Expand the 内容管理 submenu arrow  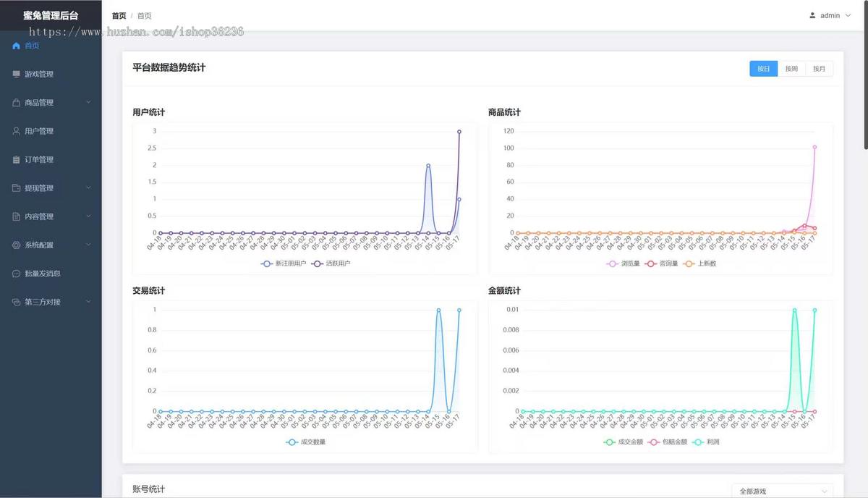[x=88, y=216]
